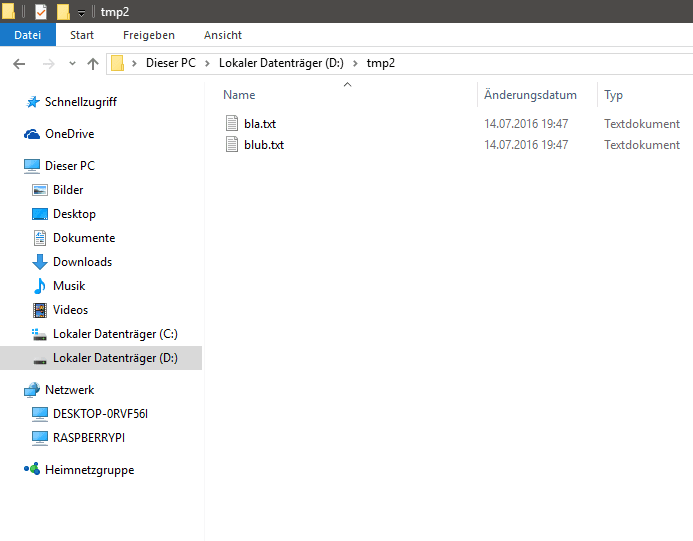Click bla.txt modification date 14.07.2016 19:47
The width and height of the screenshot is (693, 541).
pyautogui.click(x=526, y=124)
